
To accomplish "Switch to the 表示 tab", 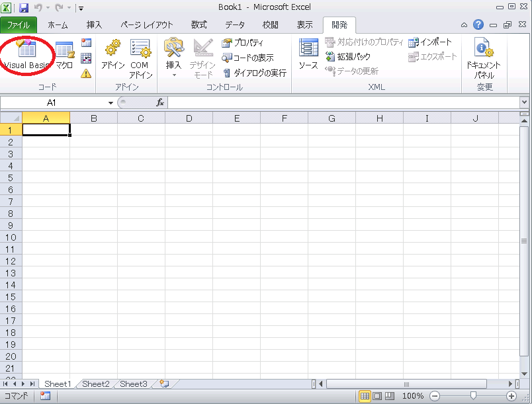I will [x=304, y=25].
